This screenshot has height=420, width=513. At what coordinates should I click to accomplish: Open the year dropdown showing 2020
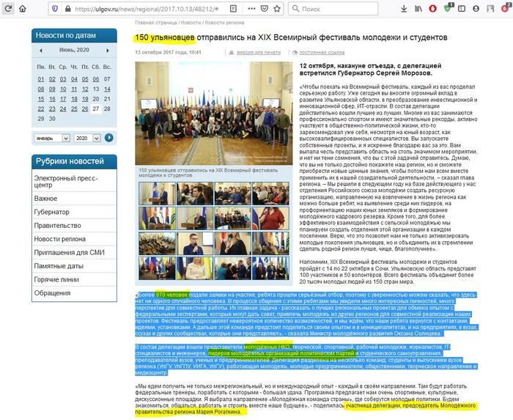(87, 137)
